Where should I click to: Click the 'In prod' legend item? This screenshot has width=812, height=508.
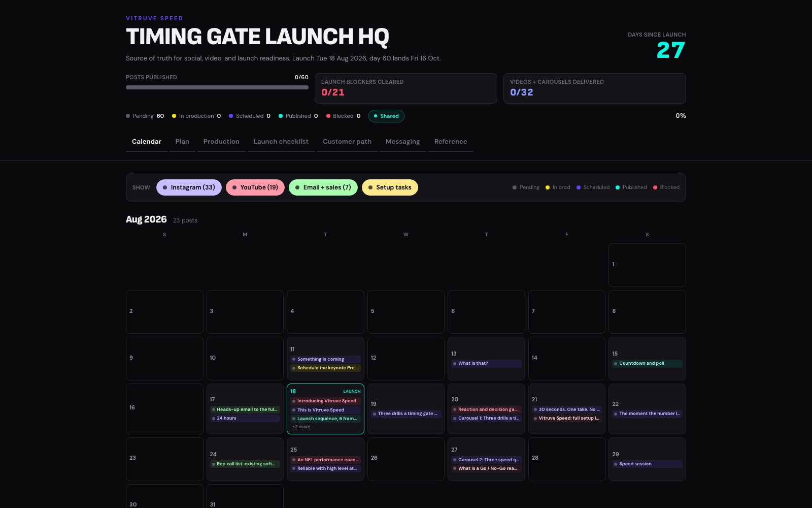pyautogui.click(x=558, y=187)
